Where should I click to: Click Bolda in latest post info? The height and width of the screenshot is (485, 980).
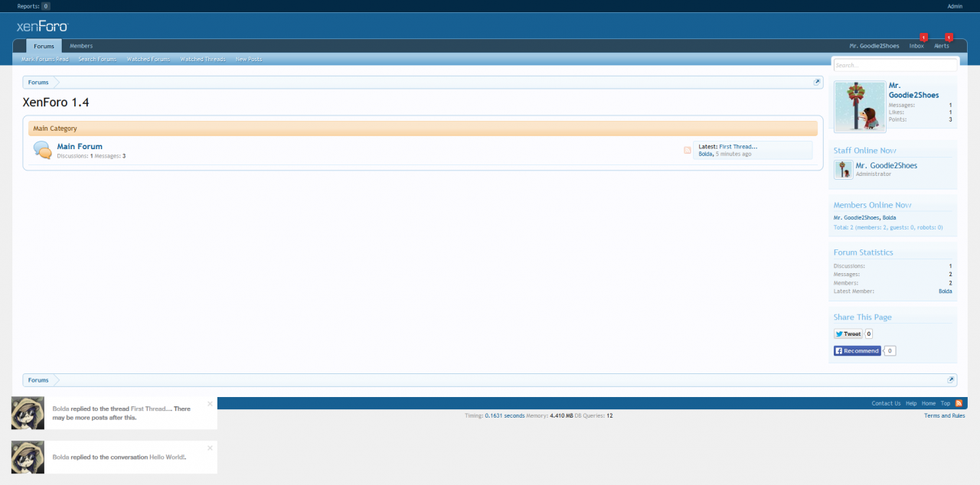click(x=705, y=154)
